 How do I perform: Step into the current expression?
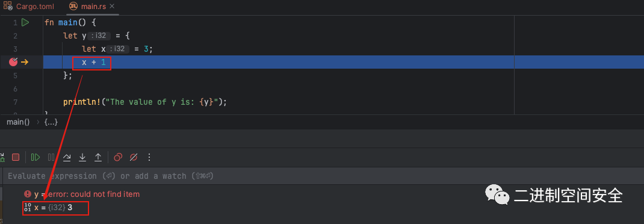(x=82, y=157)
